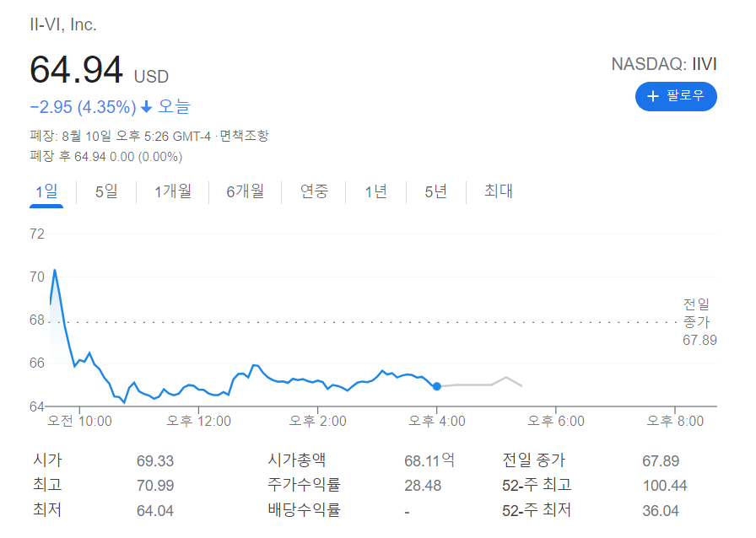Click the 오후 4:00 axis label
The height and width of the screenshot is (538, 756).
[437, 421]
